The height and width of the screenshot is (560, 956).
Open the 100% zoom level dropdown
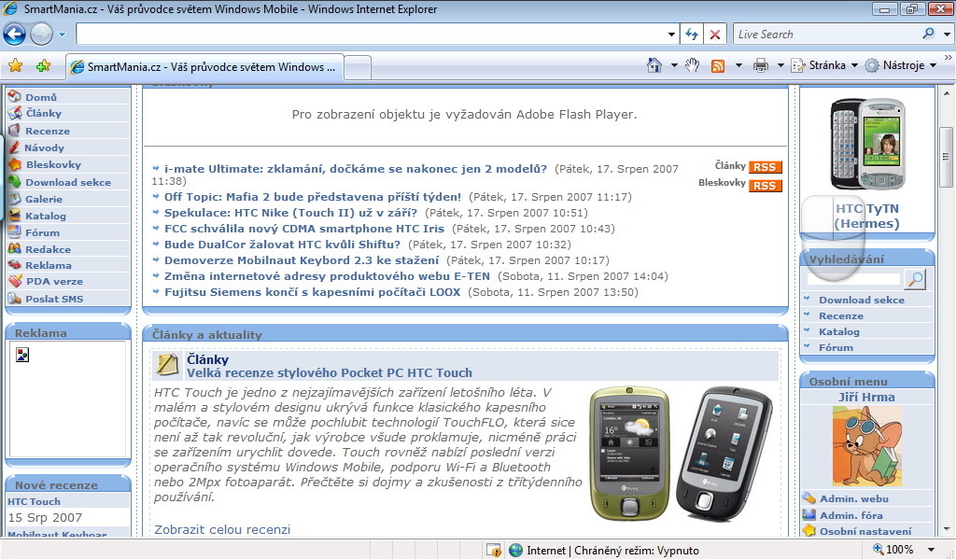(x=931, y=550)
